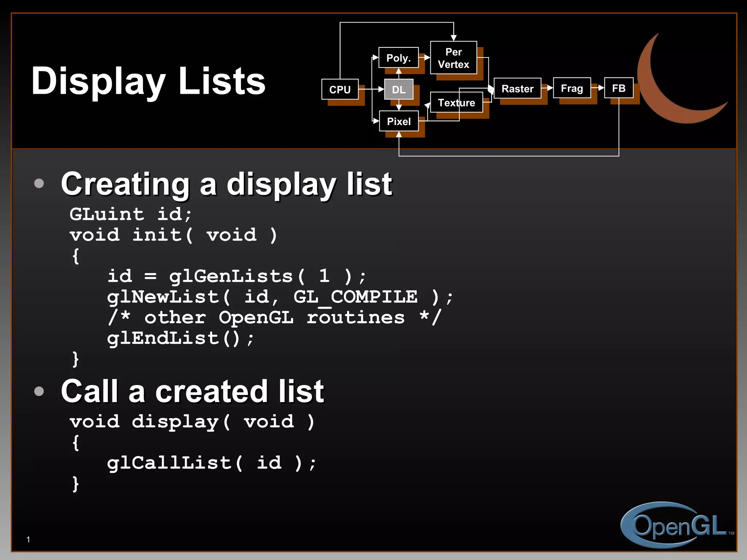This screenshot has height=560, width=747.
Task: Click the line 'glCallList( id );'
Action: point(212,463)
